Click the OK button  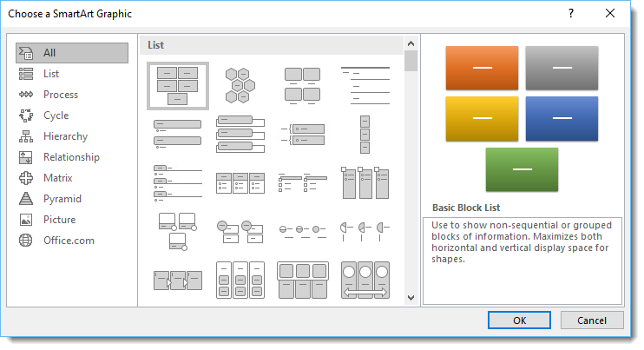[x=519, y=320]
